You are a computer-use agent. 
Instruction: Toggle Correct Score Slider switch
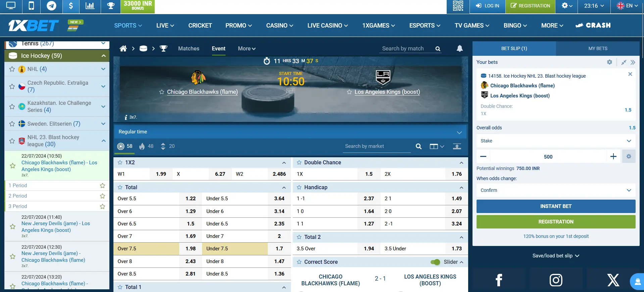[435, 262]
